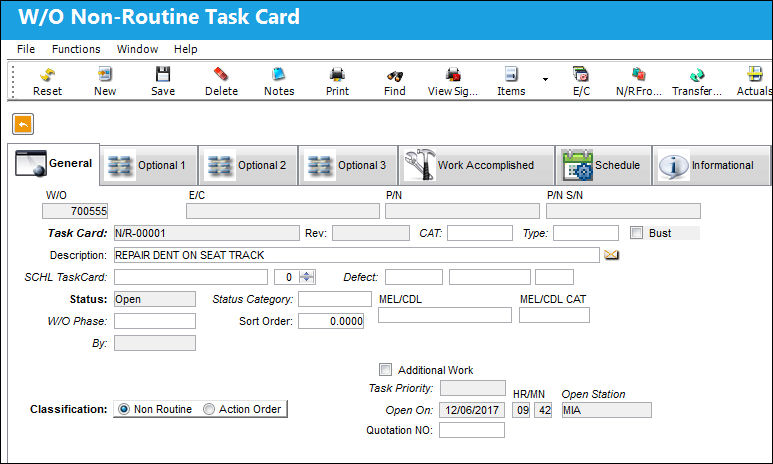
Task: Open the Functions menu
Action: 76,49
